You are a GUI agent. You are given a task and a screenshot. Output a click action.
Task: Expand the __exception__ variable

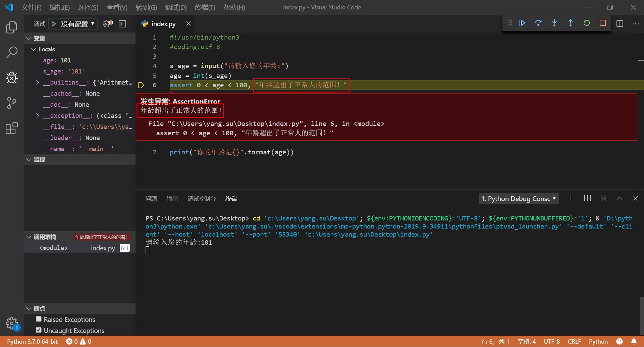38,116
